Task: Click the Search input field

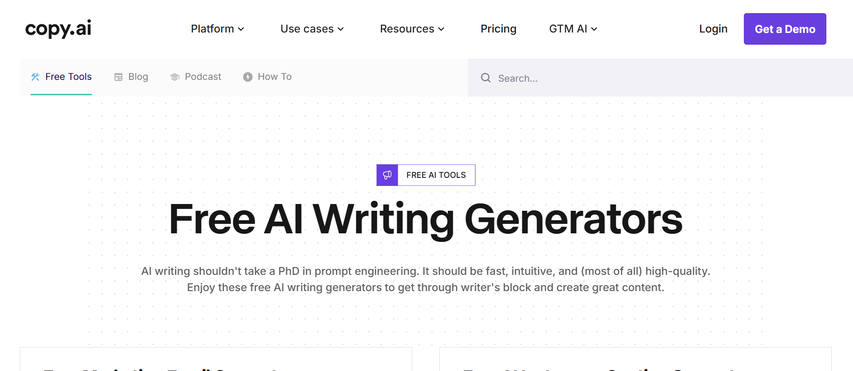Action: (660, 78)
